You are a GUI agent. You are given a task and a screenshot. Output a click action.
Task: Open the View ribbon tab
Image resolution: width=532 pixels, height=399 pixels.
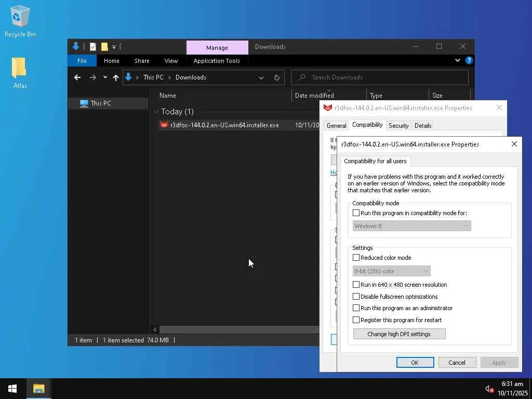click(171, 61)
